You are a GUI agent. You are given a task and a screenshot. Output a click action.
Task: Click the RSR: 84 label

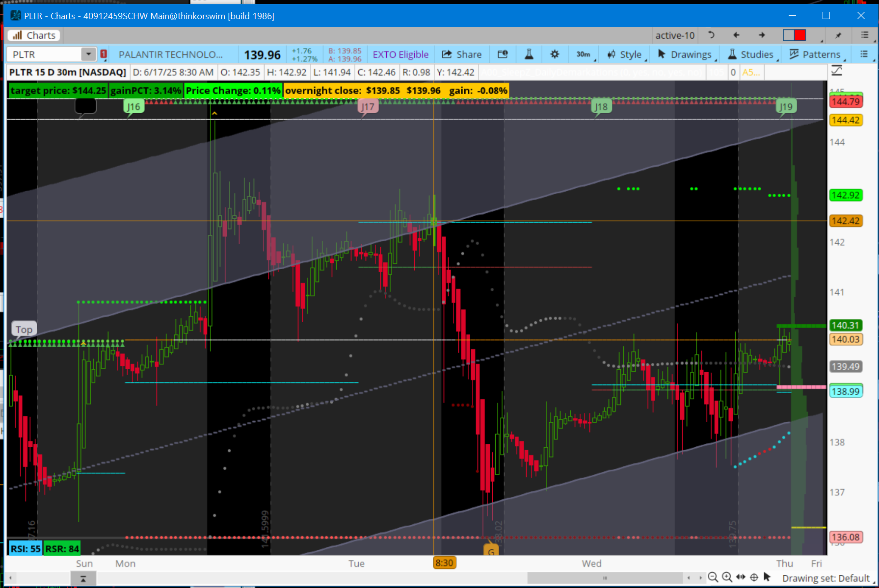(62, 549)
